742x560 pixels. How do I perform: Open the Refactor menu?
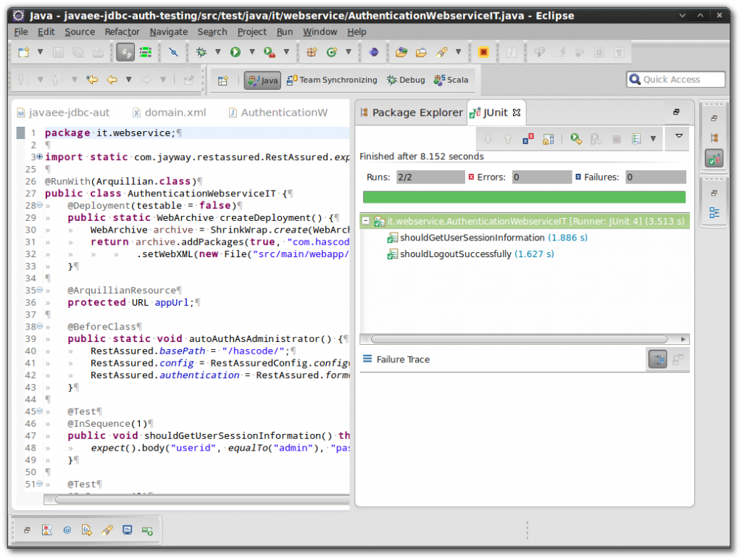[x=122, y=32]
